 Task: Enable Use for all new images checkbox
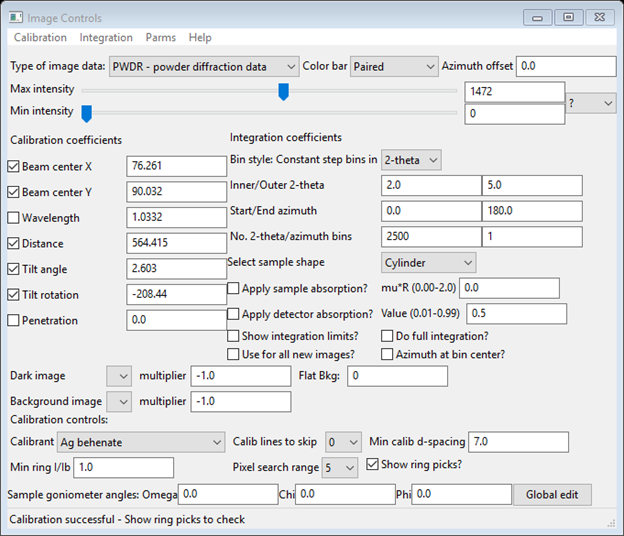point(233,354)
